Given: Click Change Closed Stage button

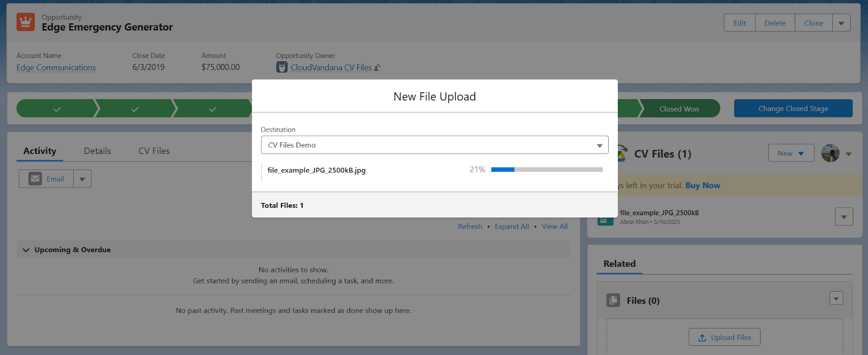Looking at the screenshot, I should (x=793, y=108).
